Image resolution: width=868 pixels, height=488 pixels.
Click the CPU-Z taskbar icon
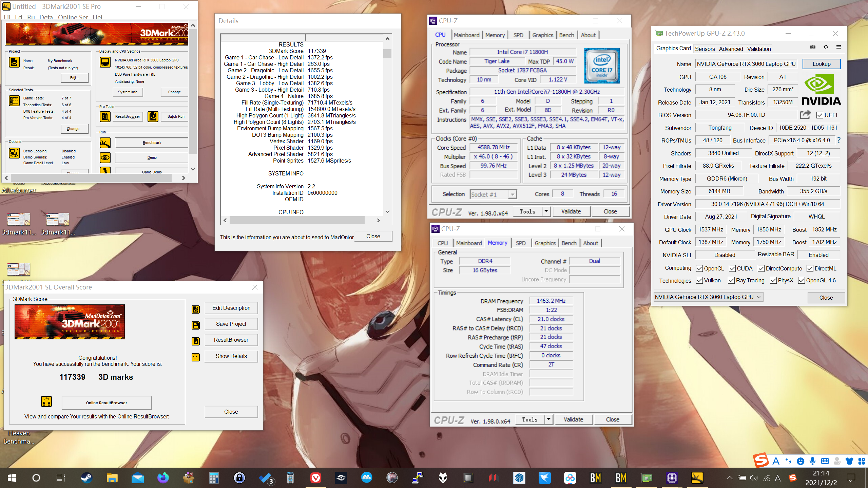tap(672, 478)
